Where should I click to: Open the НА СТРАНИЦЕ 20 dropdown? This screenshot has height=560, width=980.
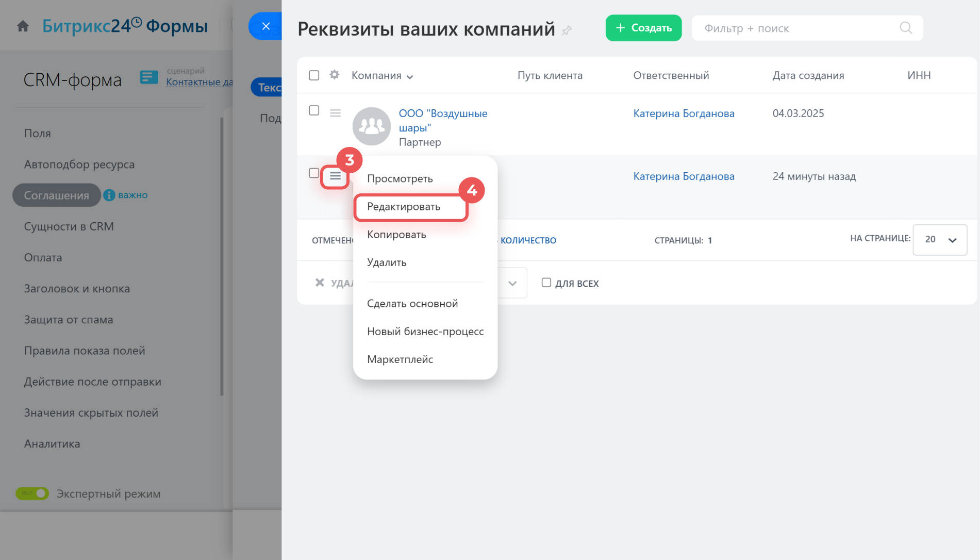click(939, 240)
